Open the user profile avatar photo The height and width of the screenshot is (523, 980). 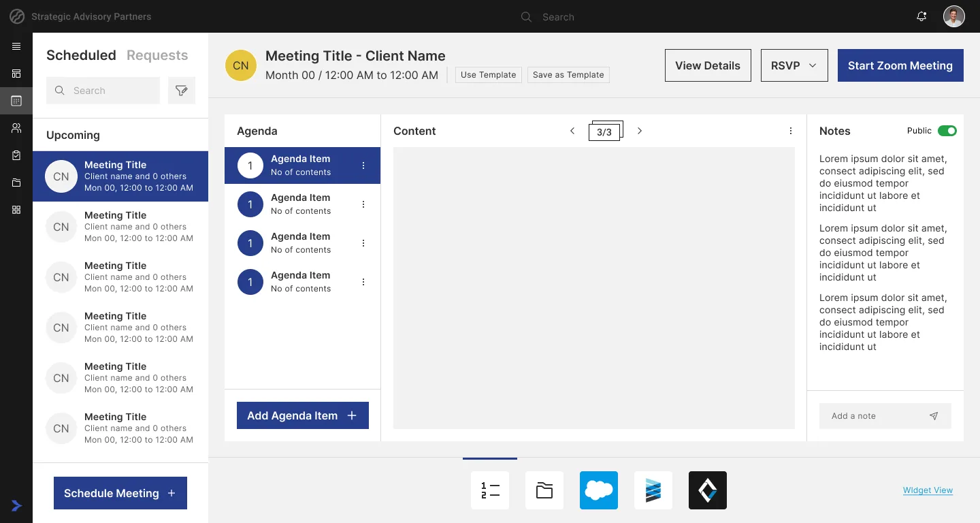[954, 16]
